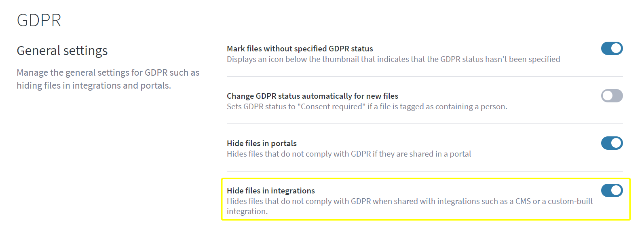Screen dimensions: 644x225
Task: Click the Hide files in portals label
Action: point(262,143)
